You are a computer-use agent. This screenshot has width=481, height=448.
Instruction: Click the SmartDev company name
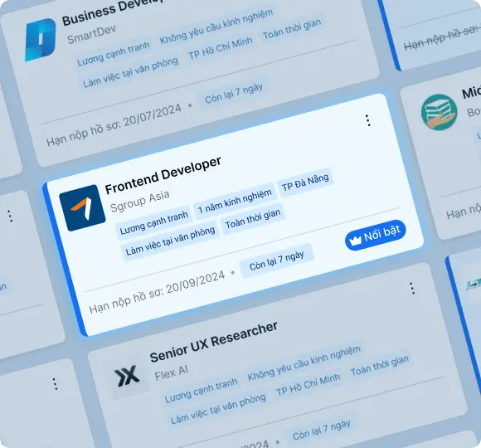click(x=91, y=34)
